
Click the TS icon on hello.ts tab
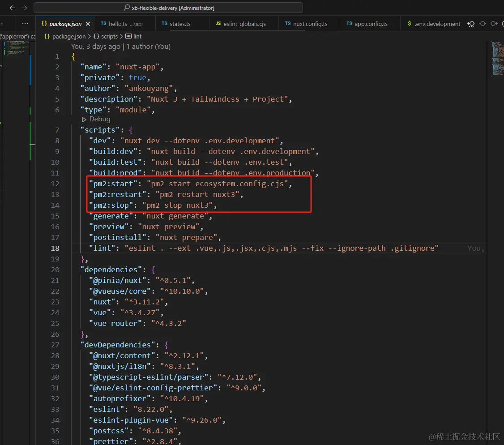pos(103,23)
